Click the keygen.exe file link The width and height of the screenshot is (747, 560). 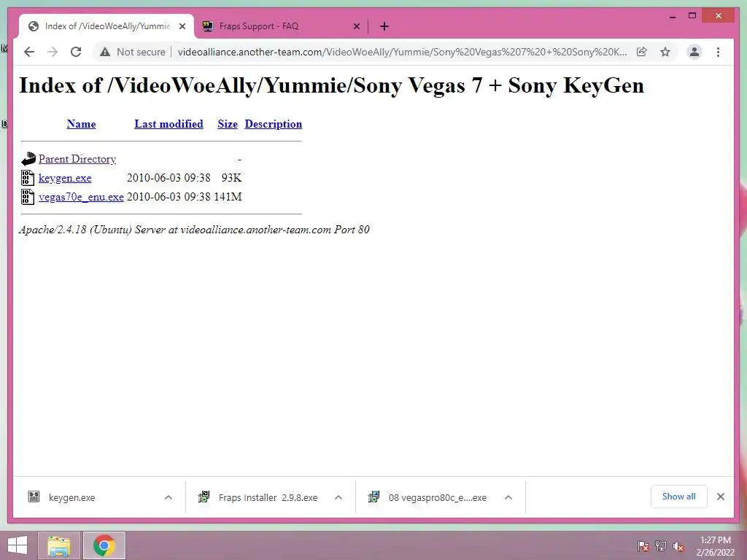[65, 178]
